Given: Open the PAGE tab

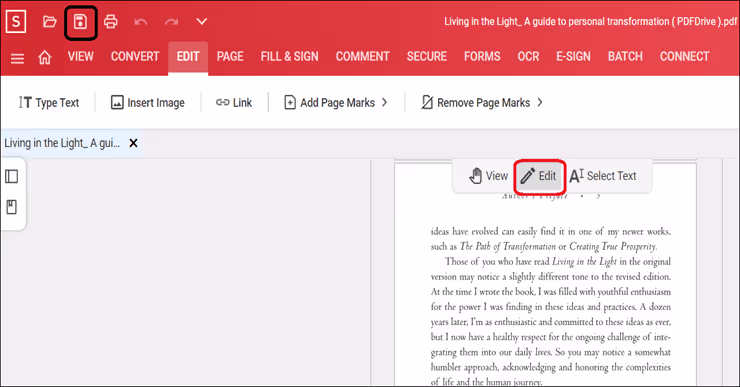Looking at the screenshot, I should click(x=230, y=57).
